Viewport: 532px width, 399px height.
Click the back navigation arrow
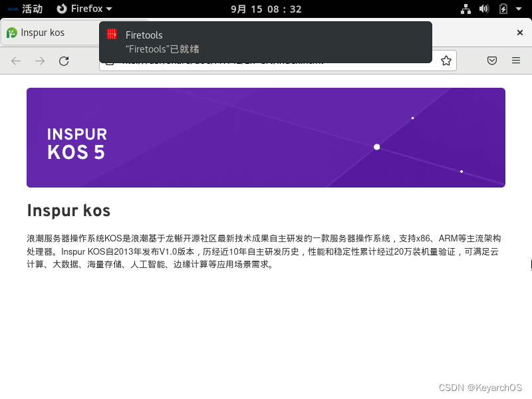coord(15,61)
